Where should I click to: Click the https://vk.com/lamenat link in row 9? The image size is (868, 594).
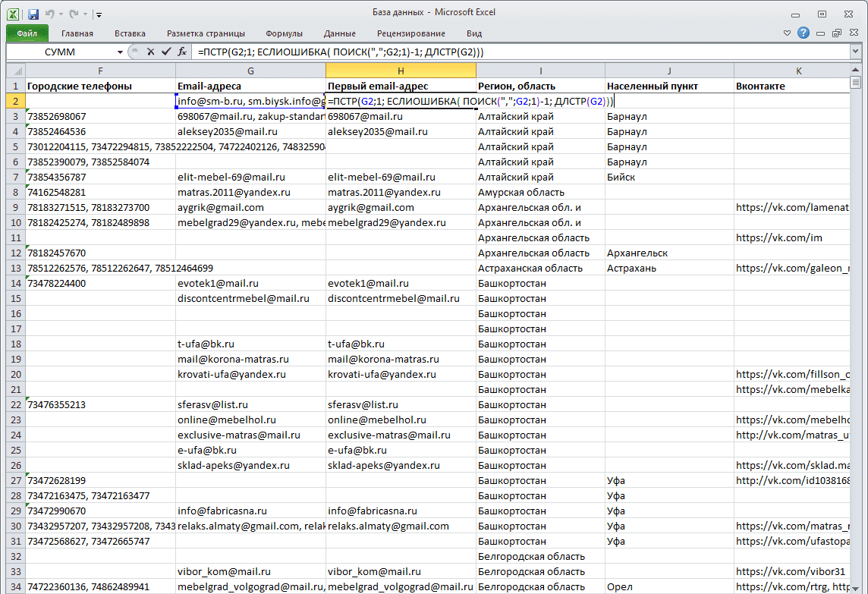pos(791,208)
